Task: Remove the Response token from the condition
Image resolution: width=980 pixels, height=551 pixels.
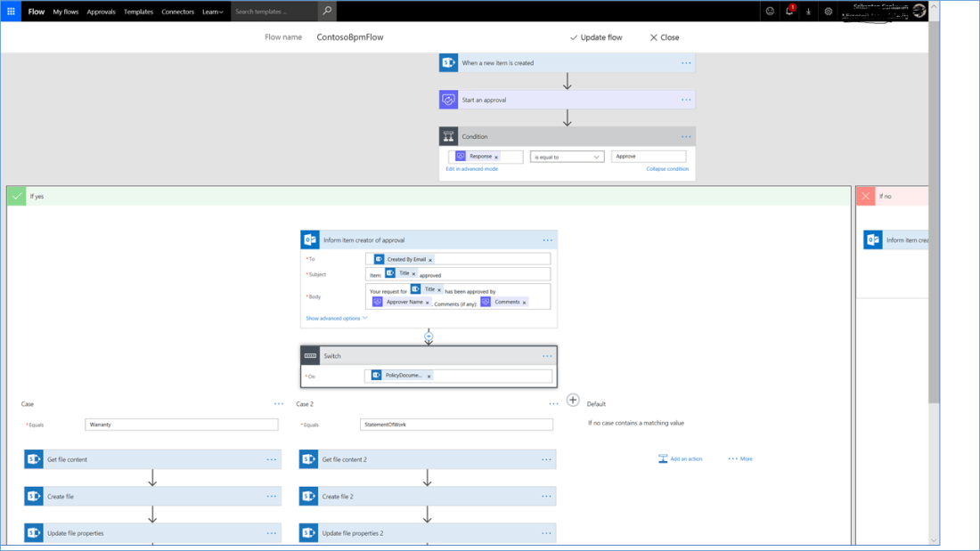Action: click(496, 158)
